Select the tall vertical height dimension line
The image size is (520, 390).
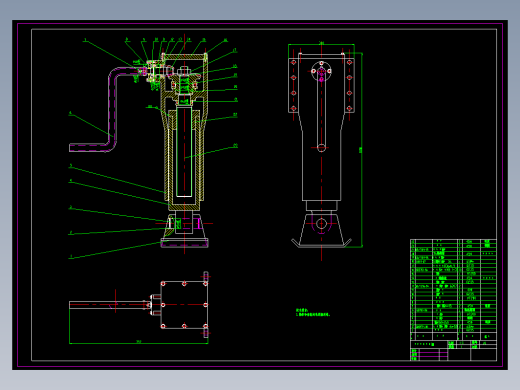tap(361, 150)
